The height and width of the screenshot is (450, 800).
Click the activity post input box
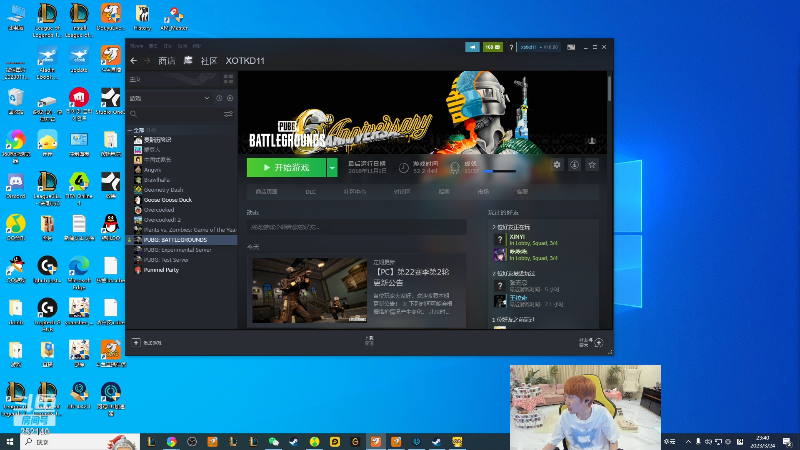point(357,227)
